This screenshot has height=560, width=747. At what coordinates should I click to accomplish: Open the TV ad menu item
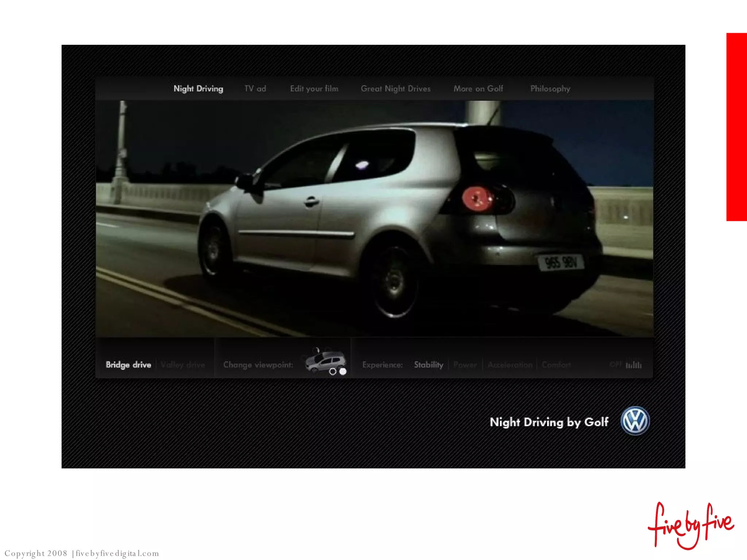[255, 89]
